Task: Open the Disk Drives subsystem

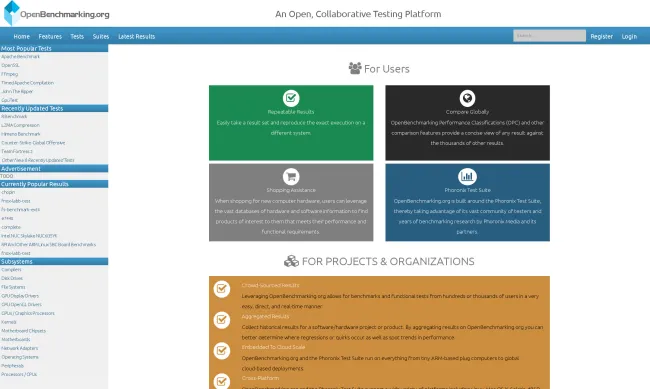Action: click(x=12, y=278)
